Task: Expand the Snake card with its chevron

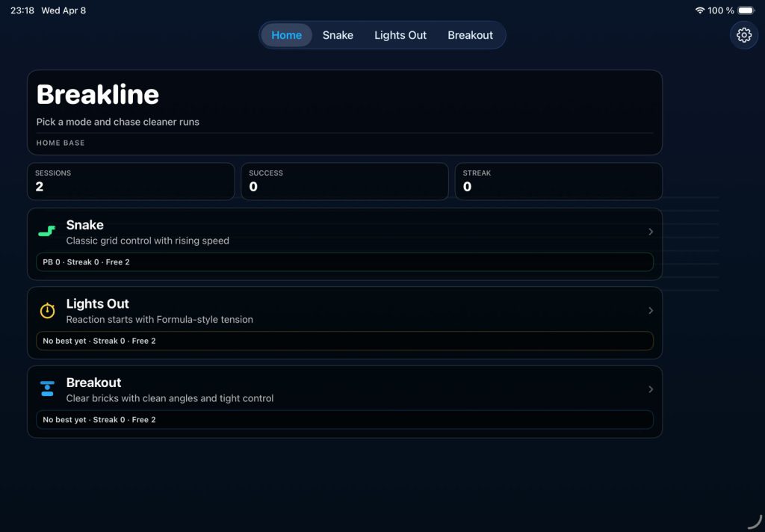Action: click(650, 232)
